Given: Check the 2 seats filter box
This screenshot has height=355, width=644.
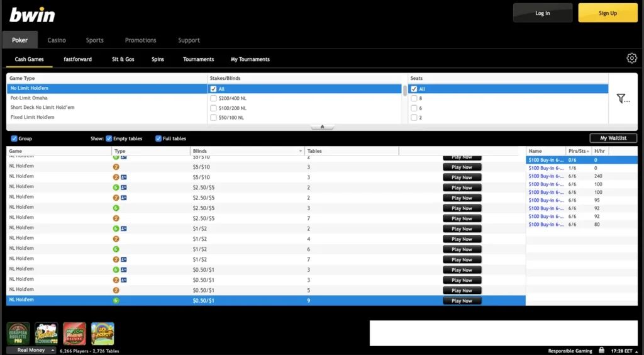Looking at the screenshot, I should 414,118.
